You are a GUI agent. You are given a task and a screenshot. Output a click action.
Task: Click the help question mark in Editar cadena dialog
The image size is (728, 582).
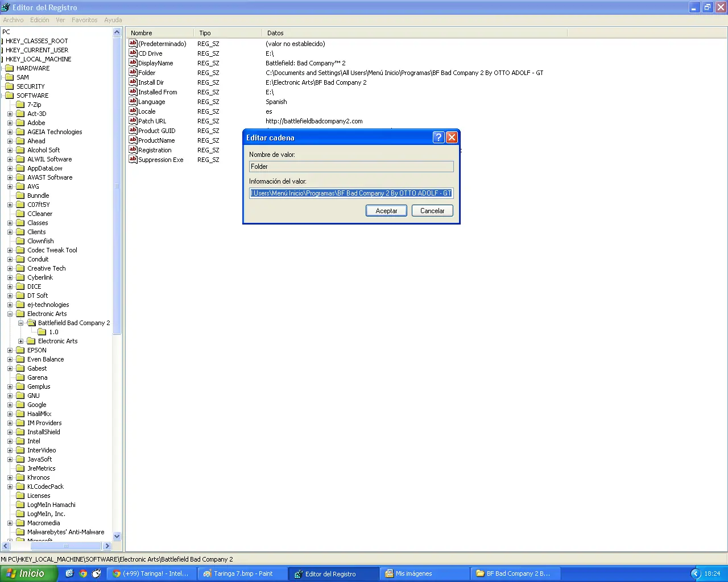click(439, 137)
